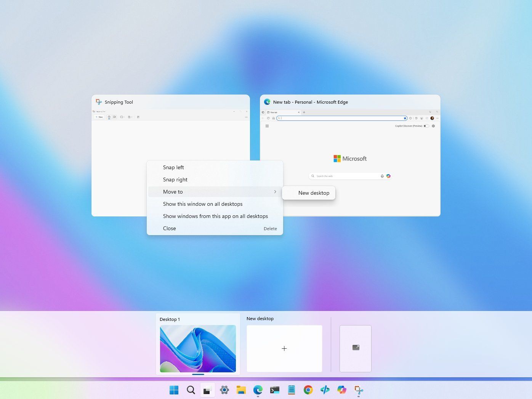Click New button in Snipping Tool preview
Image resolution: width=532 pixels, height=399 pixels.
[x=99, y=117]
